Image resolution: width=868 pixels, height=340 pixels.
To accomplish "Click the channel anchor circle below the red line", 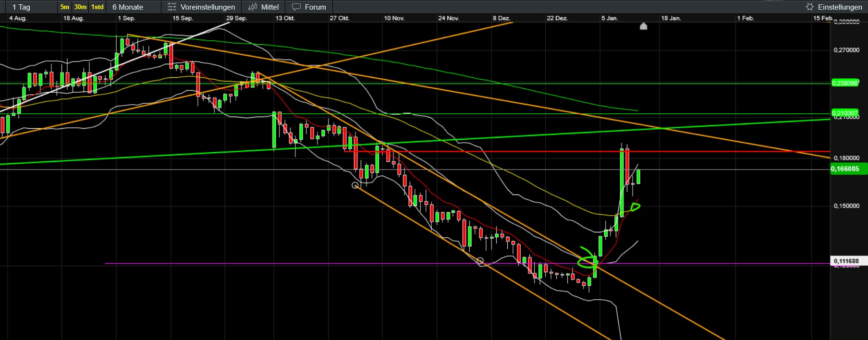I will click(x=355, y=185).
